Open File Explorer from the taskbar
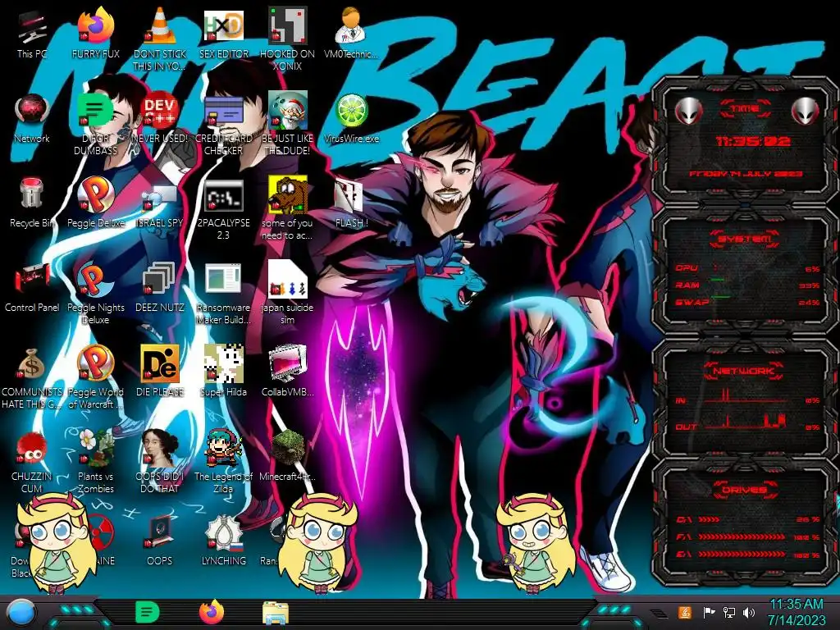 pyautogui.click(x=276, y=614)
